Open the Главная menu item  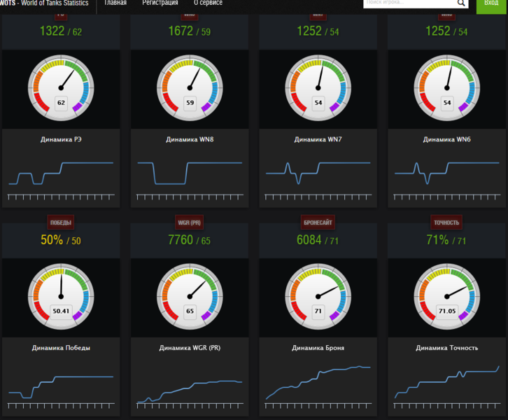click(115, 3)
